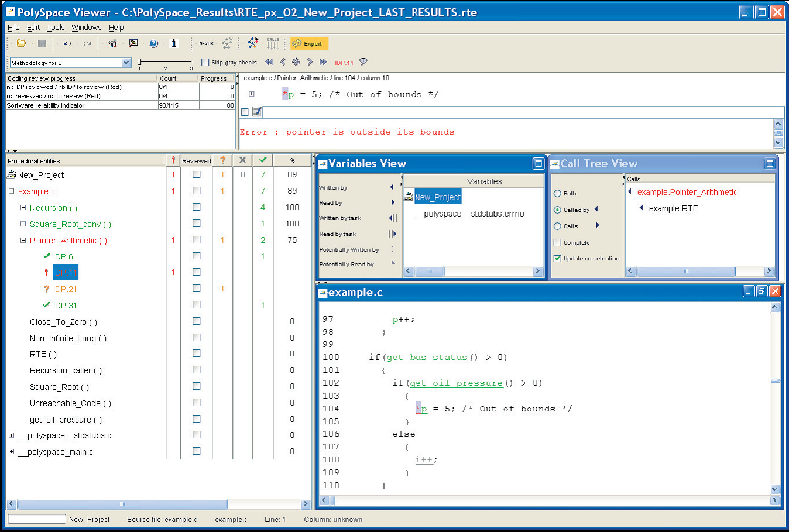The height and width of the screenshot is (532, 789).
Task: Expand the plus box beside '*p = 5' code line
Action: click(x=252, y=94)
